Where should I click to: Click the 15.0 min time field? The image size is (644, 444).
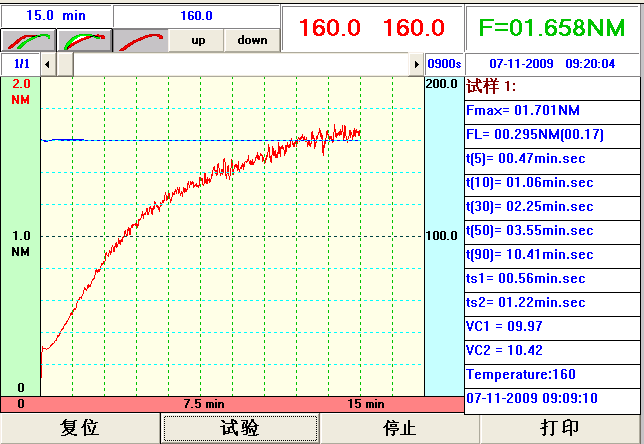coord(56,16)
